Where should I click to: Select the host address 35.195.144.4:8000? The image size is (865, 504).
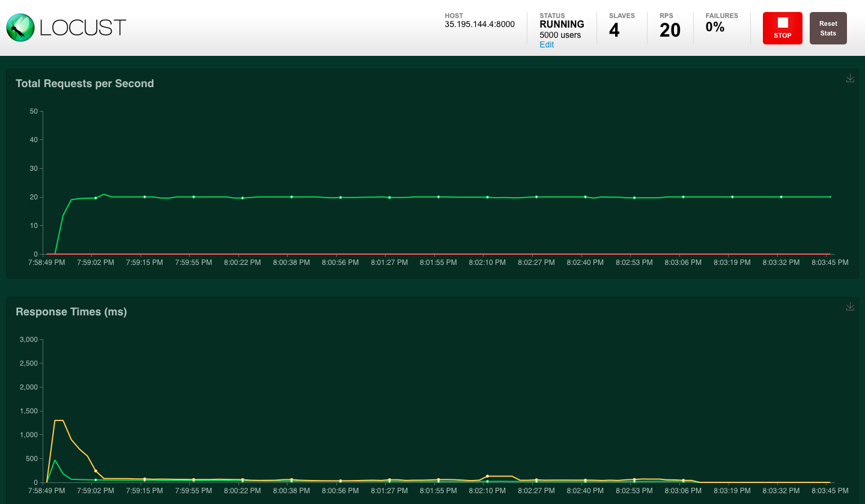point(479,24)
